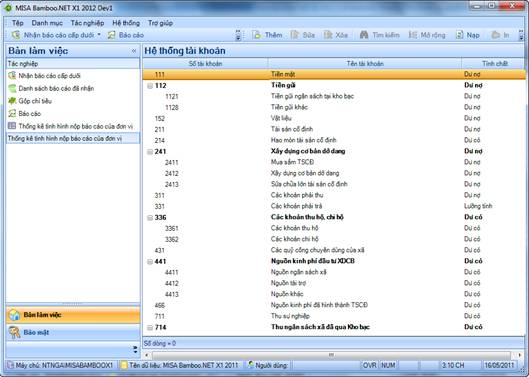Click the Gộp chỉ tiêu sidebar icon
Image resolution: width=529 pixels, height=377 pixels.
coord(12,101)
